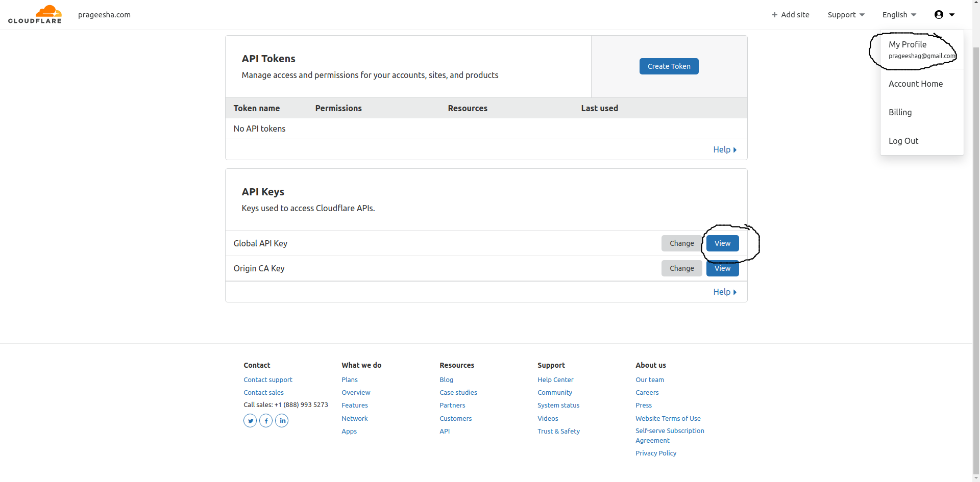View the Global API Key

coord(722,243)
